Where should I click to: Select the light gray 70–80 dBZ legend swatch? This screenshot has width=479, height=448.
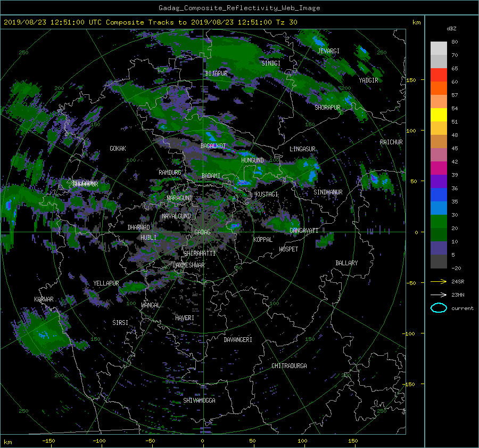click(439, 48)
